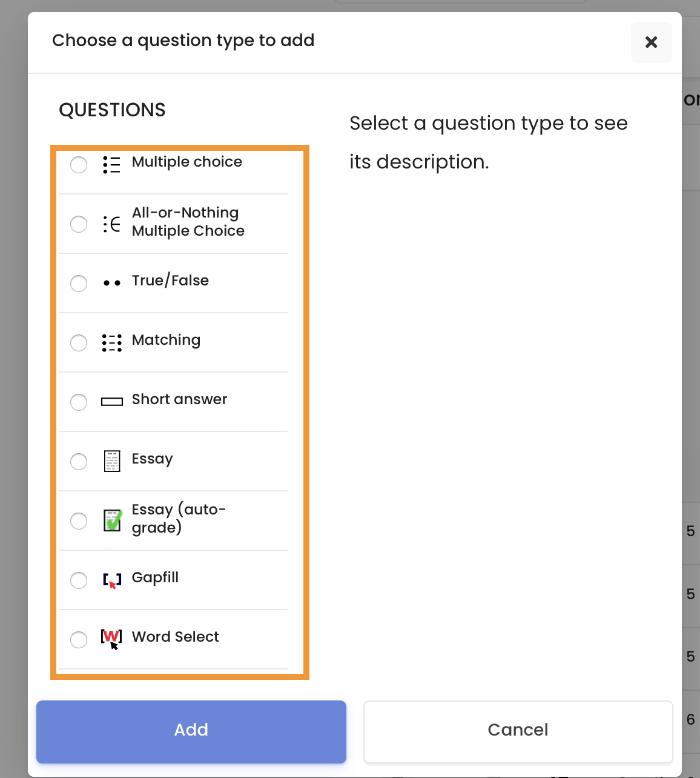Click the Essay (auto-grade) label text

coord(179,519)
